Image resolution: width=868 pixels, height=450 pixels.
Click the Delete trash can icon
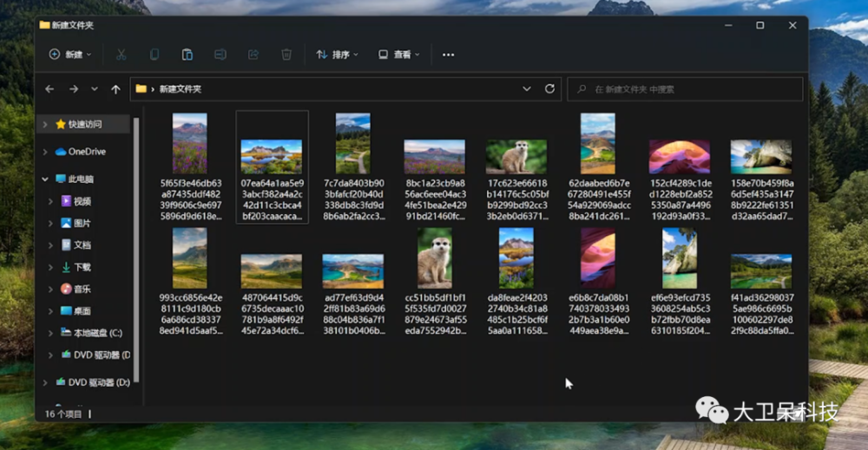click(286, 55)
